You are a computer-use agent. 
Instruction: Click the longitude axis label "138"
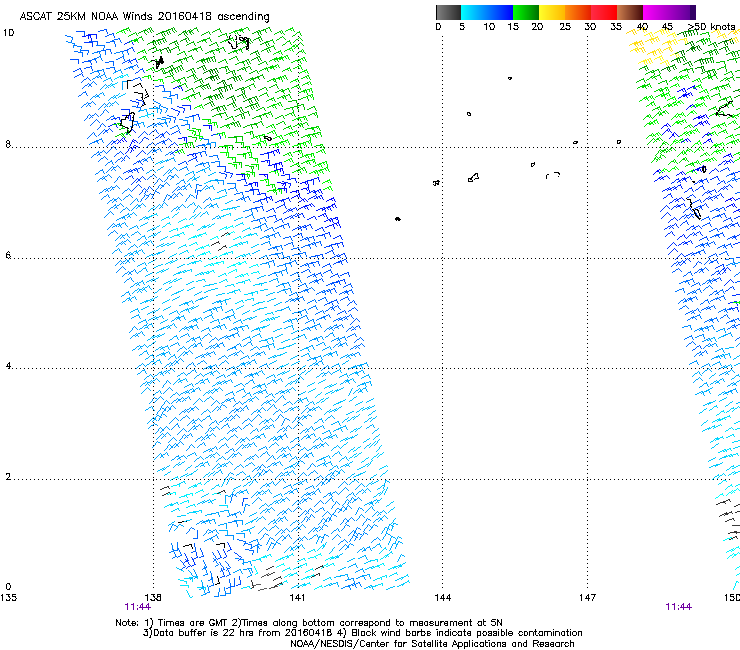point(153,598)
